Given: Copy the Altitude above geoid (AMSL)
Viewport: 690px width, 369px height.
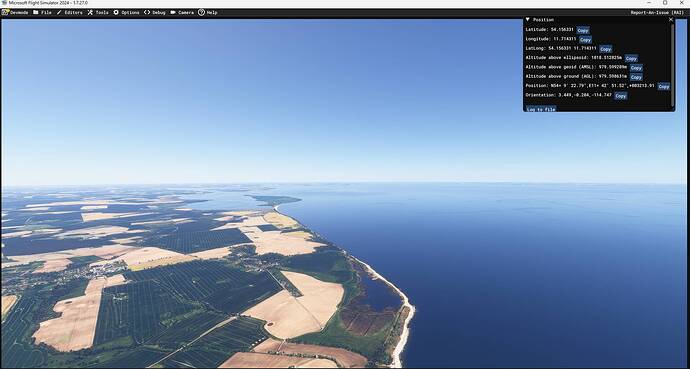Looking at the screenshot, I should 636,68.
